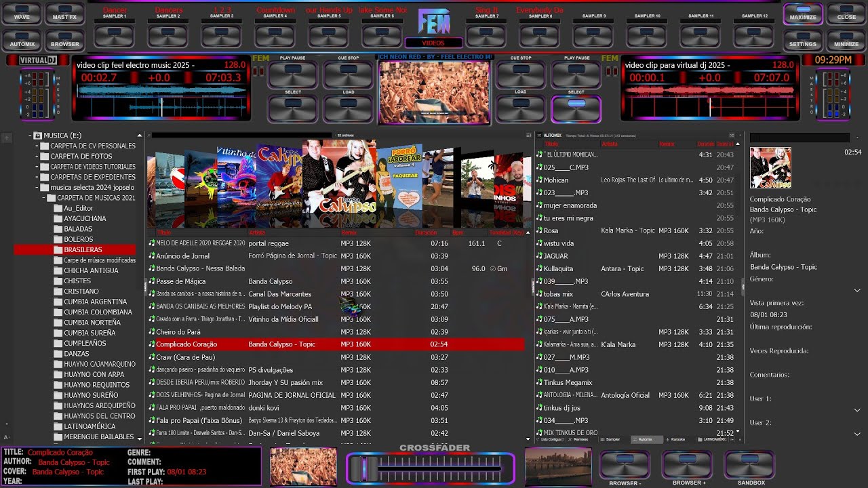Viewport: 868px width, 488px height.
Task: Open User 1 dropdown in info panel
Action: pos(857,410)
